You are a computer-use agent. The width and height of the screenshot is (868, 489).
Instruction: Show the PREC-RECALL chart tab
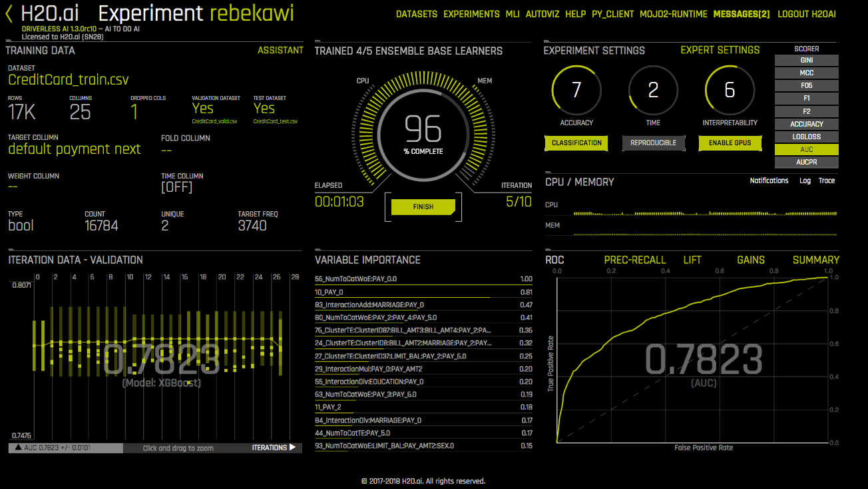coord(634,260)
